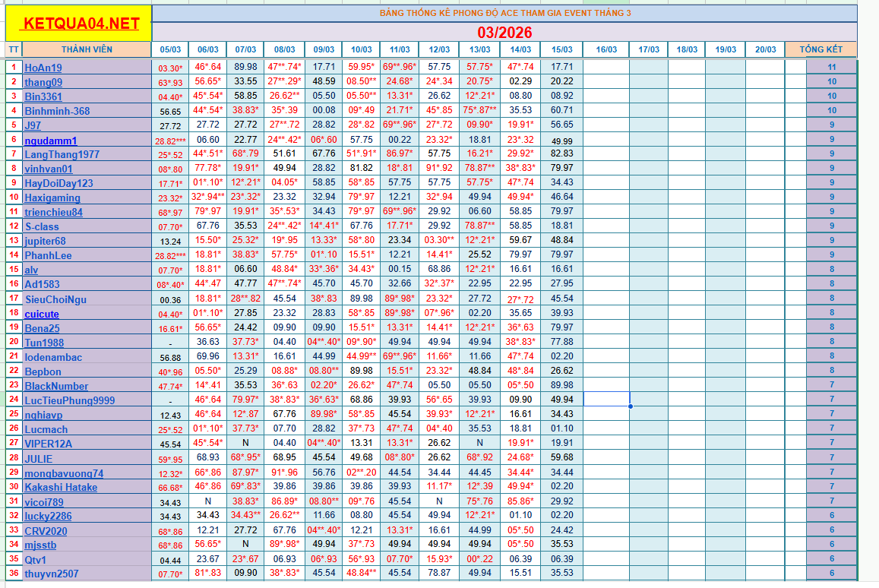Screen dimensions: 879x588
Task: Select jupiter68's 14/03 value 59.67
Action: click(520, 239)
